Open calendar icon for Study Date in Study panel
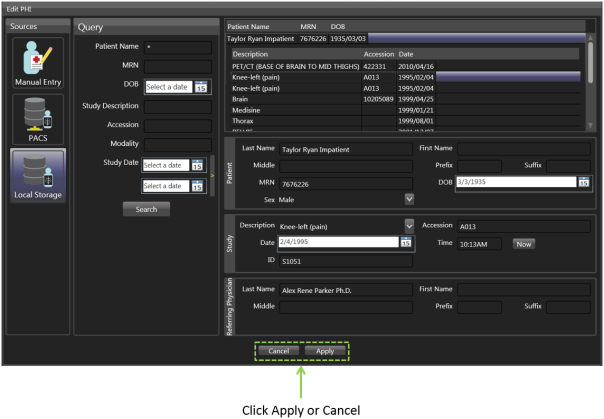This screenshot has width=604, height=419. click(x=405, y=243)
